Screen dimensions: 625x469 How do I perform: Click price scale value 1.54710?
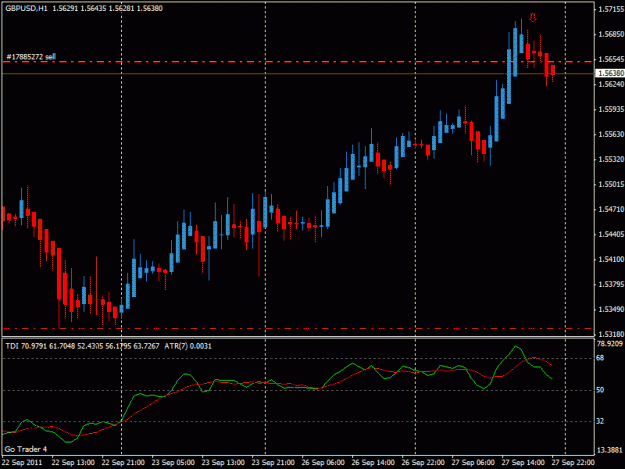(x=611, y=209)
